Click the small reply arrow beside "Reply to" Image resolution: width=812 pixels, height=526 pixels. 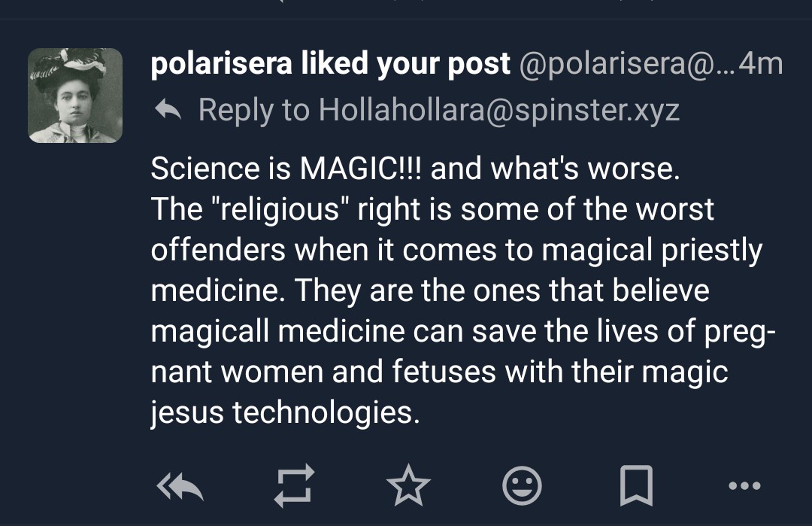[168, 111]
